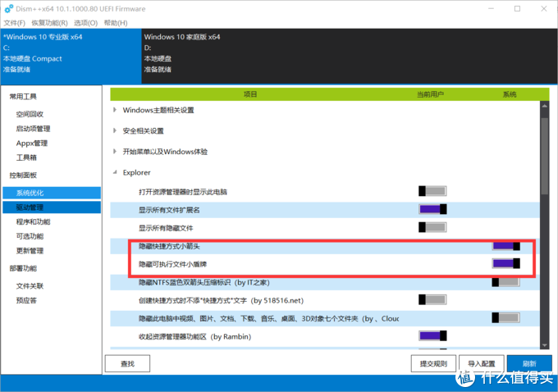Image resolution: width=558 pixels, height=392 pixels.
Task: Click the 提交规则 button
Action: pos(433,363)
